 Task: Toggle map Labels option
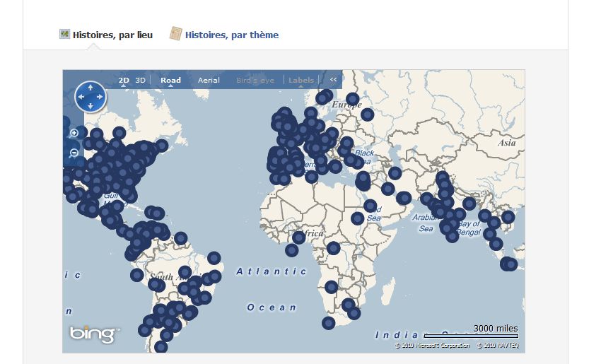[x=301, y=80]
